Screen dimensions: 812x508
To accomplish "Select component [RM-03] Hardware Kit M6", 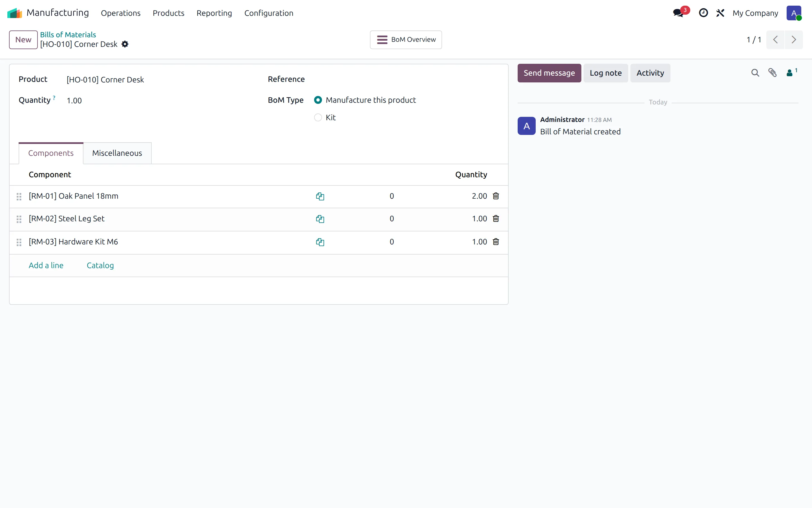I will click(x=73, y=242).
